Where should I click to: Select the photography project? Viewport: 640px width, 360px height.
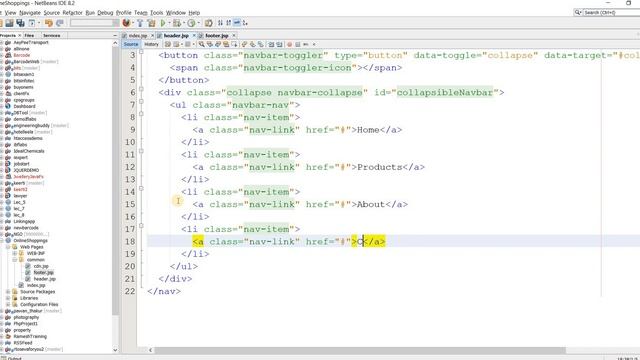point(26,317)
